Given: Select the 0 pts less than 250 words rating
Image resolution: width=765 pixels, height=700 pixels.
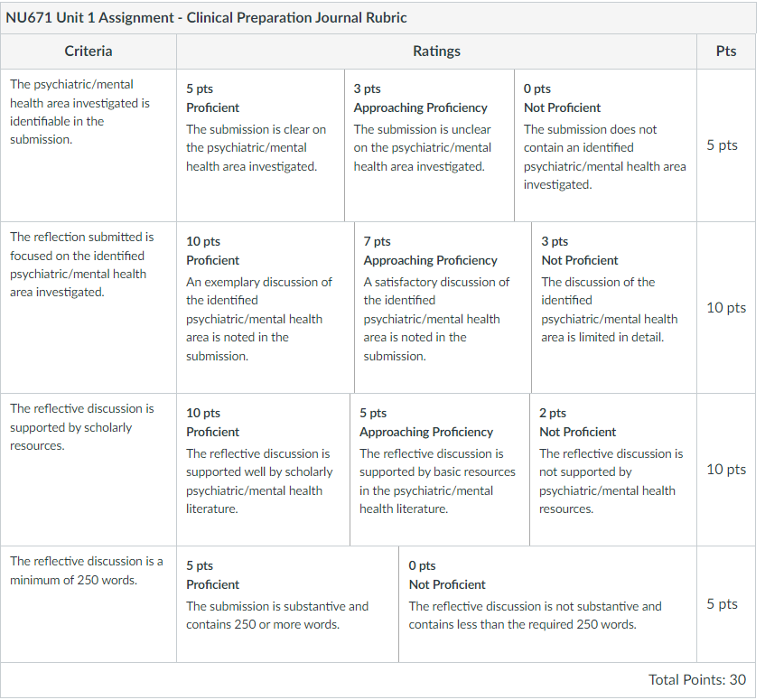Looking at the screenshot, I should point(548,604).
